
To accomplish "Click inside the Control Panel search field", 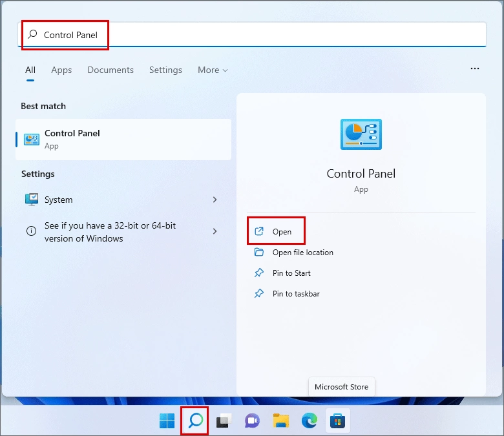I will coord(252,34).
